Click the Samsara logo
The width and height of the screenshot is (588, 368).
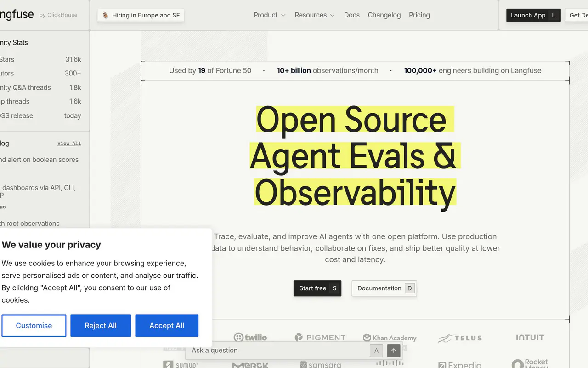(321, 364)
